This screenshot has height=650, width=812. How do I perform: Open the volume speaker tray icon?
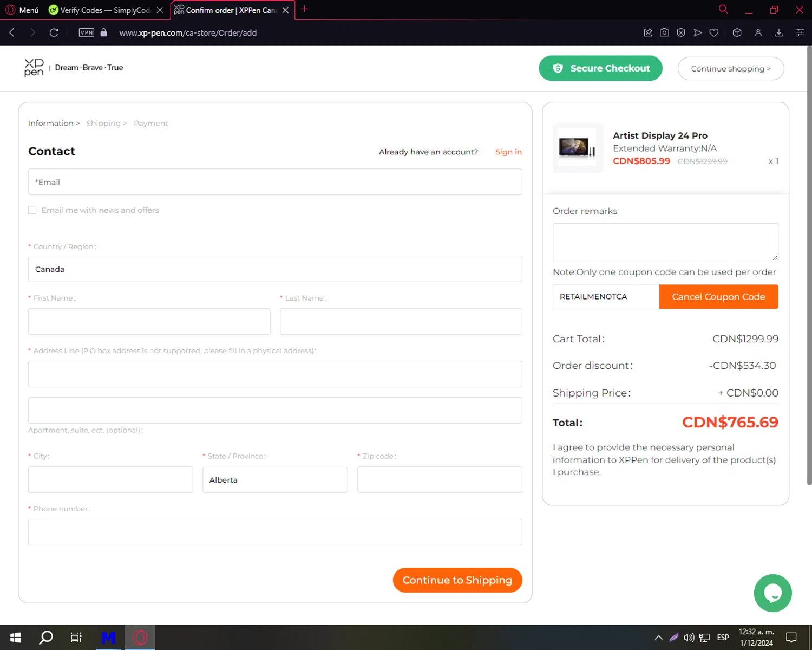point(689,638)
